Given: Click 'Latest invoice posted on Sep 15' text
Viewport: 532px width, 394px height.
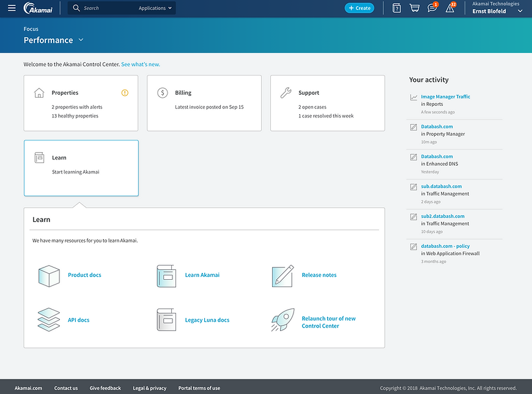Looking at the screenshot, I should [x=209, y=107].
